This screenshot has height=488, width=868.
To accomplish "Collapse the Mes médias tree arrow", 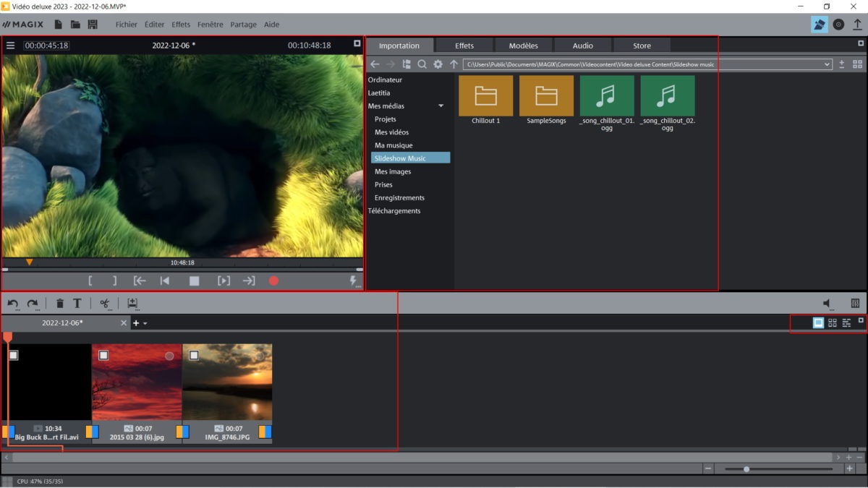I will (441, 106).
